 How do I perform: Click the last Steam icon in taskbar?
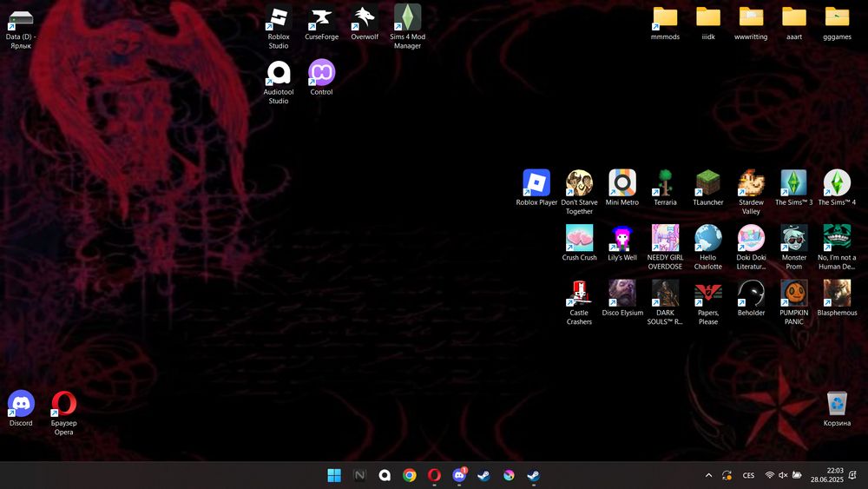tap(534, 475)
